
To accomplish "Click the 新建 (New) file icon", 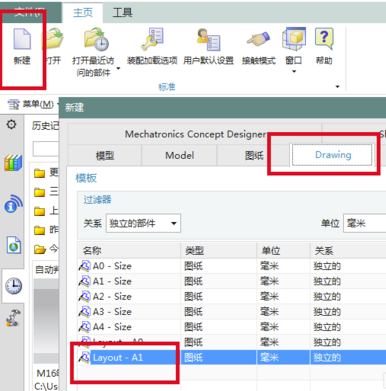I will tap(22, 39).
